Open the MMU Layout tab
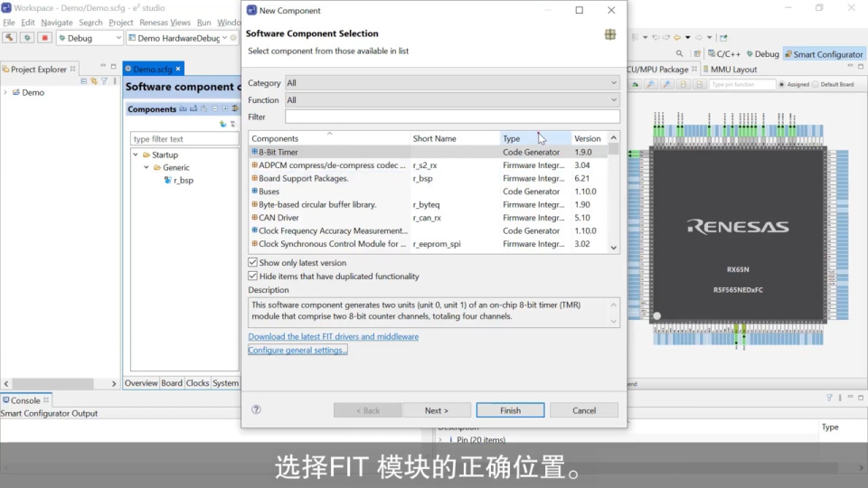This screenshot has height=488, width=868. tap(730, 70)
